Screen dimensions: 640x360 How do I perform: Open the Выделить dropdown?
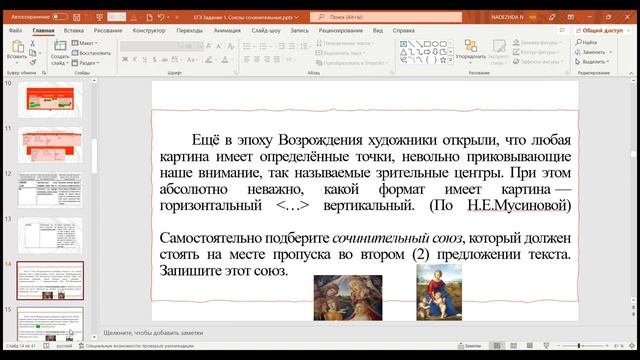(x=608, y=62)
